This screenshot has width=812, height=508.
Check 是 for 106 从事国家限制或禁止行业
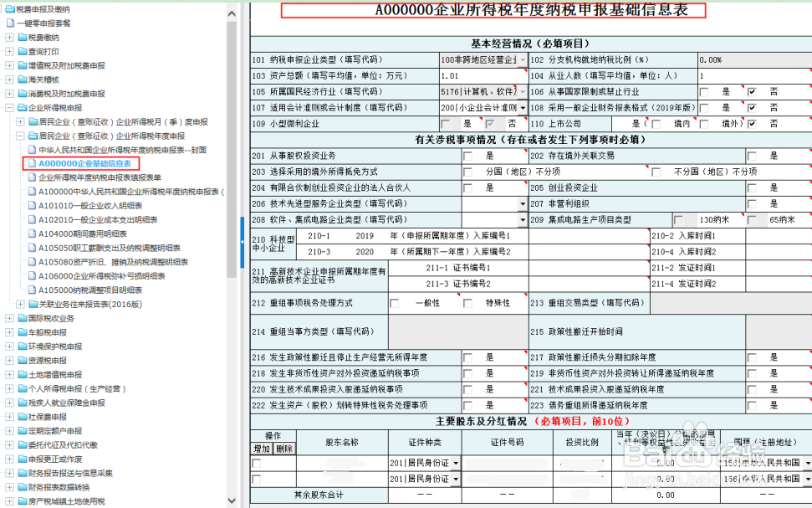click(704, 92)
